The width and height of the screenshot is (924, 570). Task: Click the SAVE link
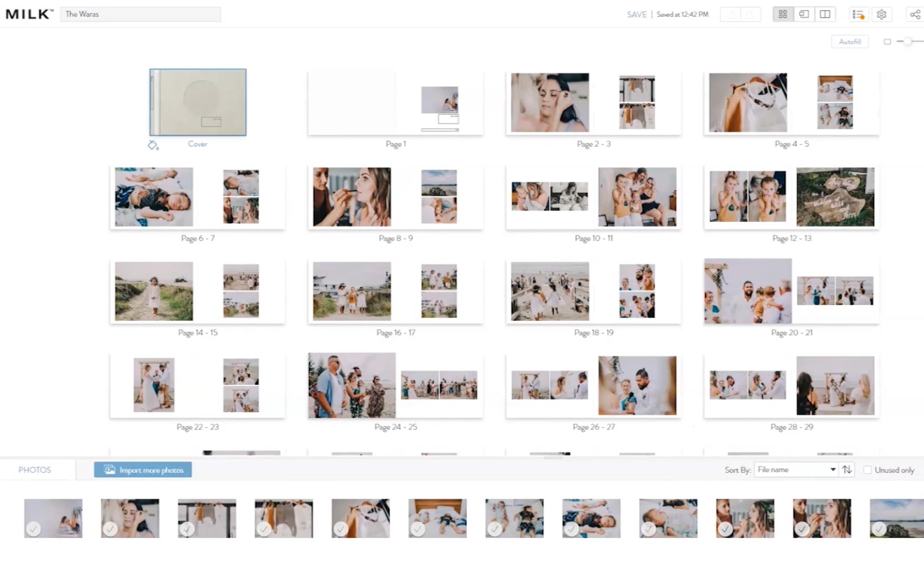pos(636,14)
